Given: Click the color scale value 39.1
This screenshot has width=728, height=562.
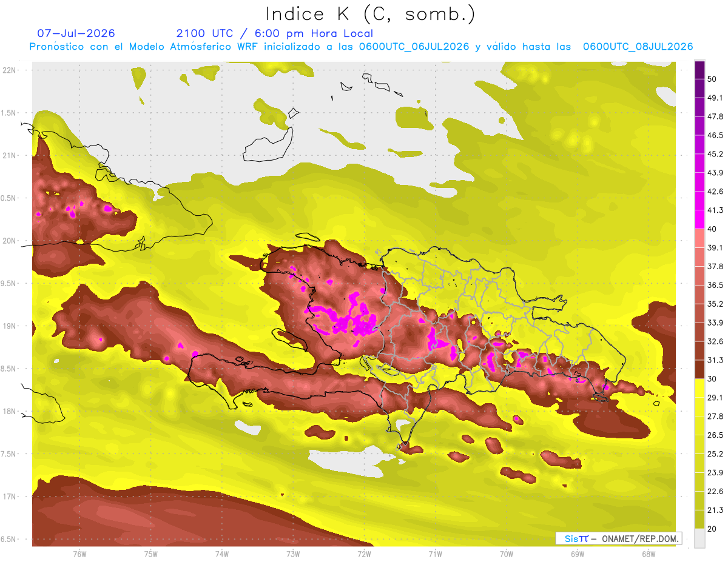Looking at the screenshot, I should click(715, 247).
